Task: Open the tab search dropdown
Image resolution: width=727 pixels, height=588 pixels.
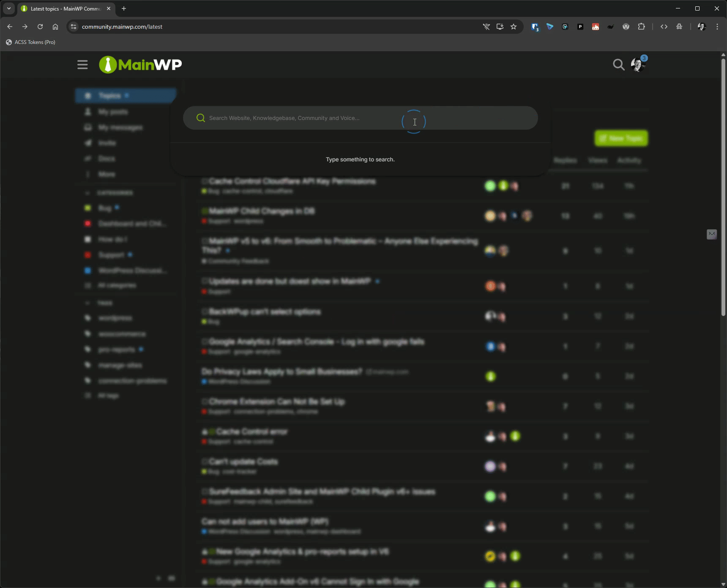Action: coord(9,8)
